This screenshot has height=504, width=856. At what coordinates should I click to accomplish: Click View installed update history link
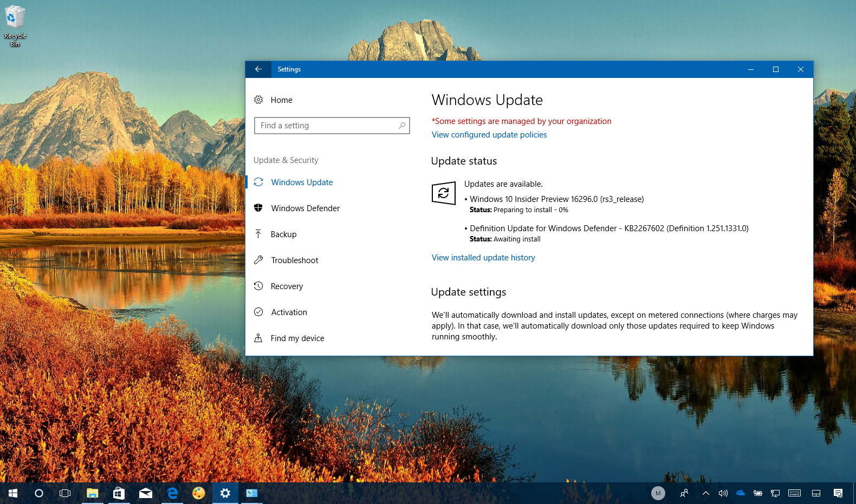click(483, 258)
